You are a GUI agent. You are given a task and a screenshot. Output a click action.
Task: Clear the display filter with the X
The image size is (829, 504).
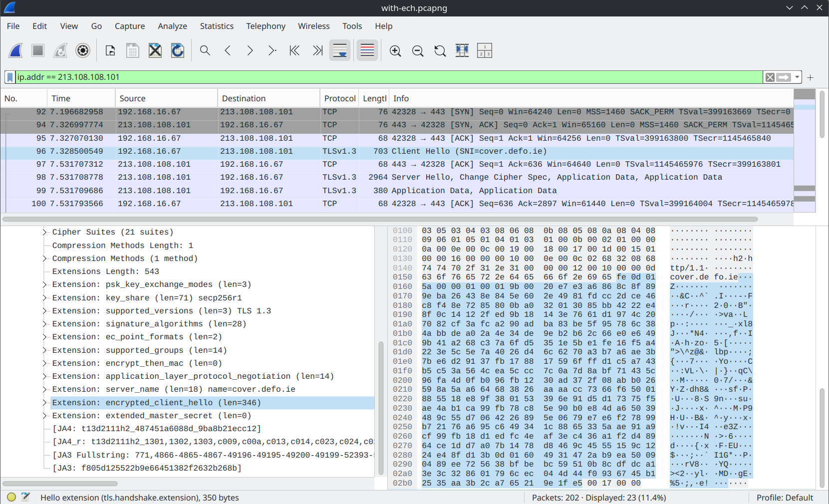point(769,77)
